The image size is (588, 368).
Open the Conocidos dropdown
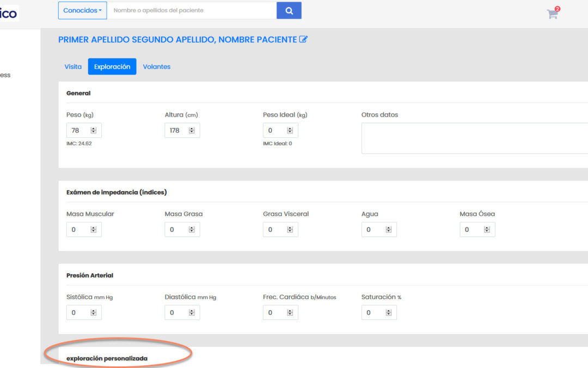(x=83, y=10)
